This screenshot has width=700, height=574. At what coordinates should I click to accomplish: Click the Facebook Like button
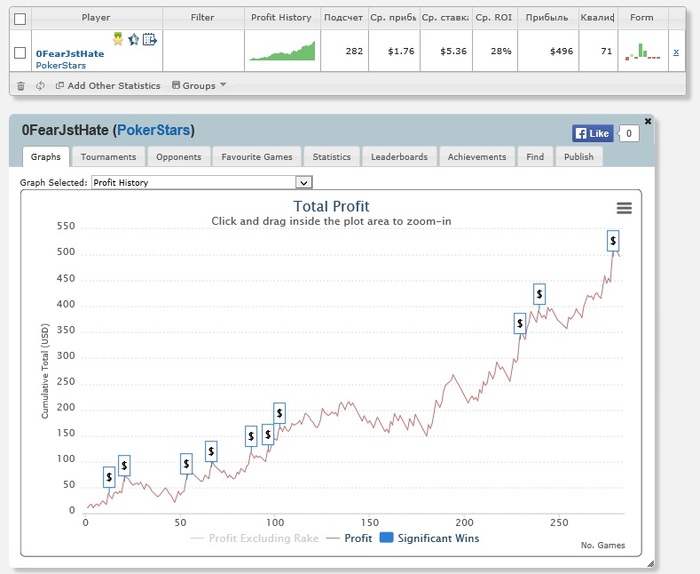point(592,133)
